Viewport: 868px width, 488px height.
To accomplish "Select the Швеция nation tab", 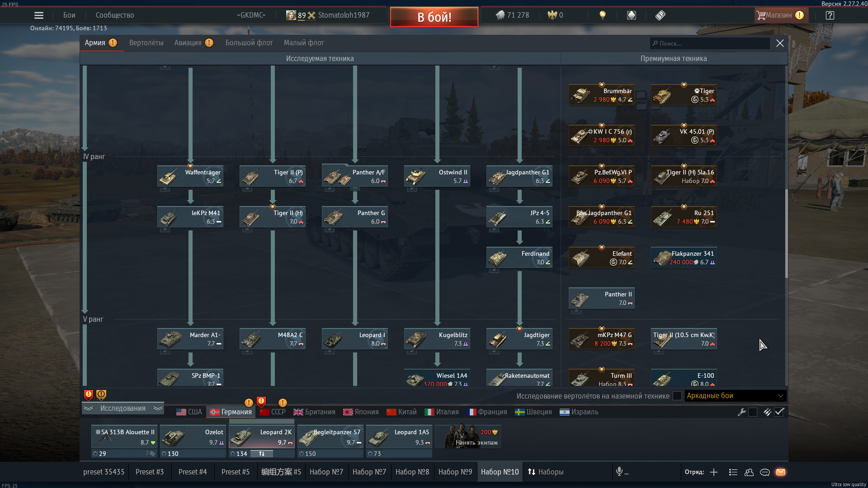I will tap(533, 412).
